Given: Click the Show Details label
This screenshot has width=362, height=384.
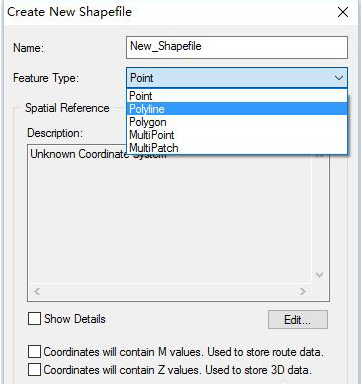Looking at the screenshot, I should pos(75,319).
